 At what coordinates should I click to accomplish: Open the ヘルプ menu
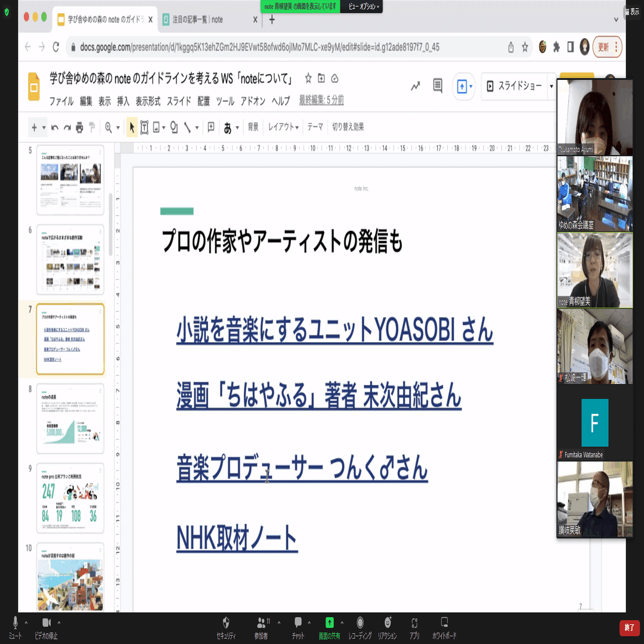pos(280,101)
